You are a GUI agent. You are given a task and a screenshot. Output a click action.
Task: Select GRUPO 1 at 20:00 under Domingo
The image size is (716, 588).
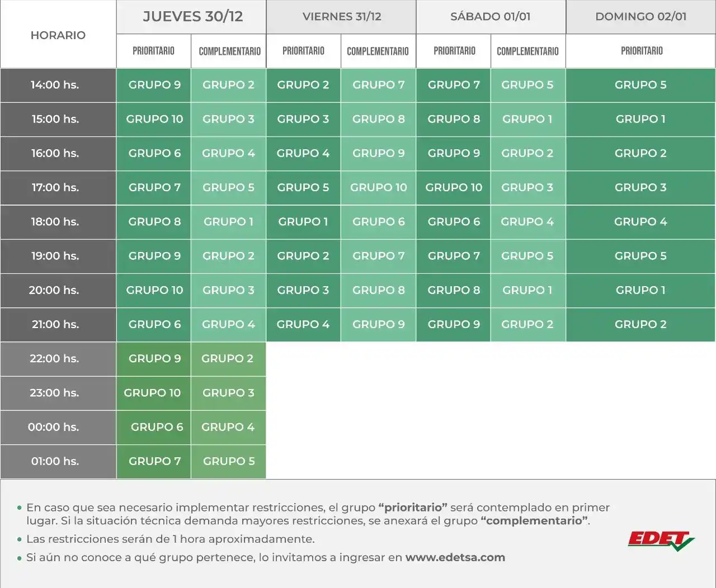click(640, 290)
